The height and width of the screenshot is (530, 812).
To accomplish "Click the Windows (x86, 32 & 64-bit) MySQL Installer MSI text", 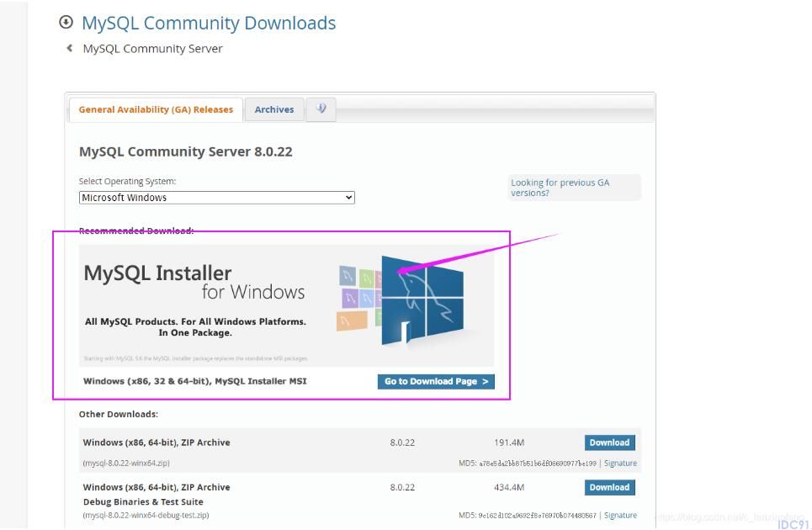I will coord(194,381).
